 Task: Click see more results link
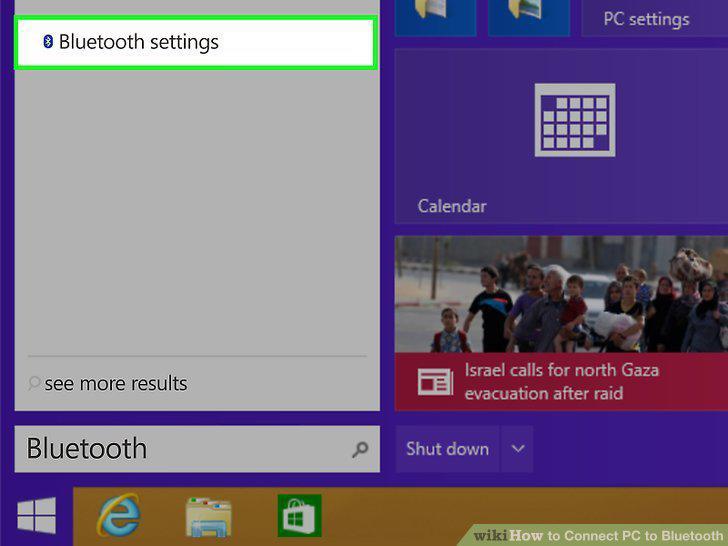click(x=116, y=384)
